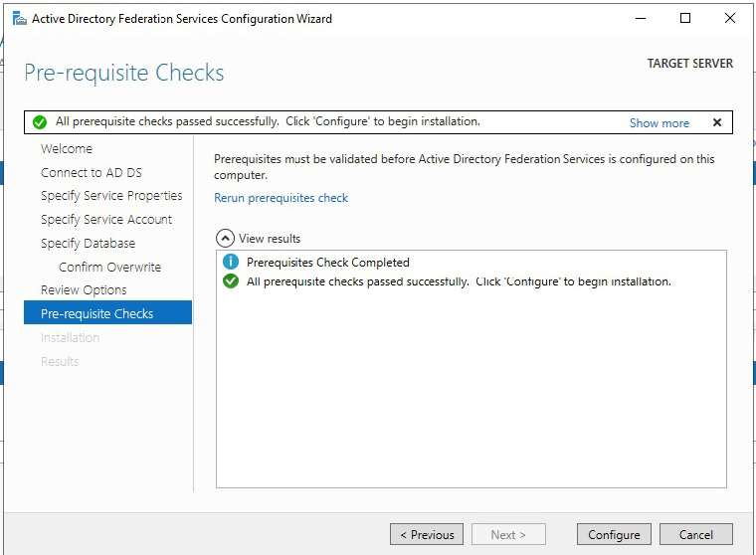Maximize the wizard window
The image size is (756, 555).
685,18
